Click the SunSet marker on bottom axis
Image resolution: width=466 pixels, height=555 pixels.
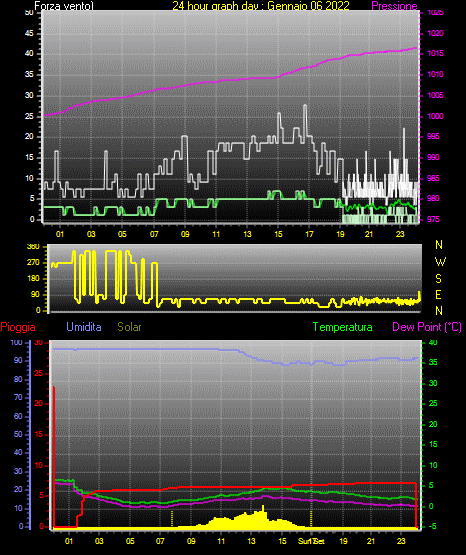point(311,541)
